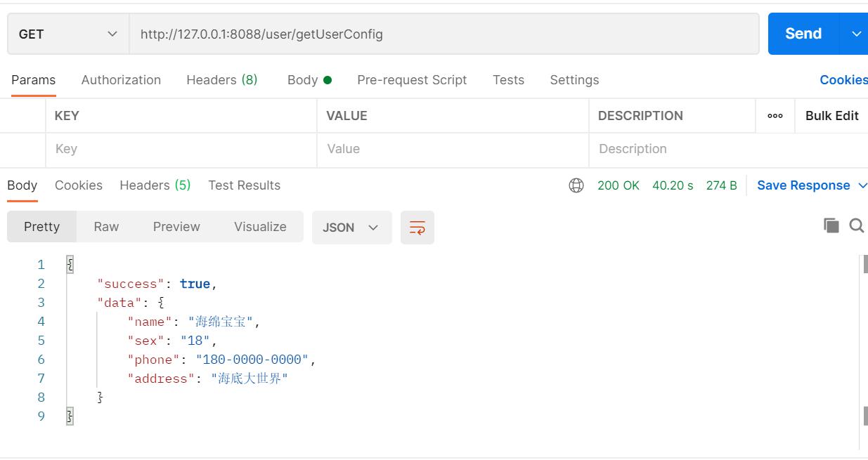This screenshot has width=868, height=460.
Task: Open Bulk Edit for query parameters
Action: pos(832,116)
